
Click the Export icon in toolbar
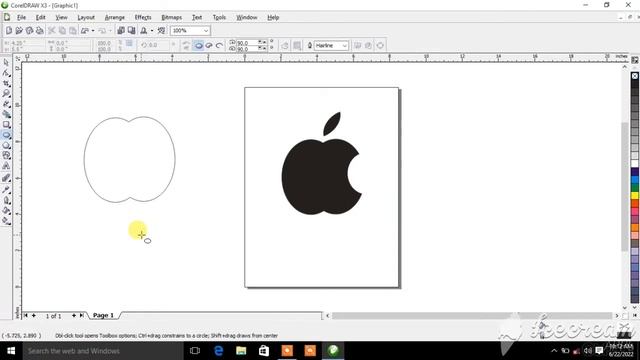point(131,31)
